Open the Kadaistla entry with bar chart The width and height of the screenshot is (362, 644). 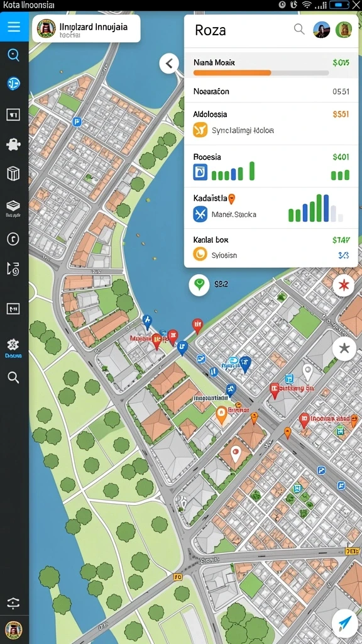tap(271, 208)
